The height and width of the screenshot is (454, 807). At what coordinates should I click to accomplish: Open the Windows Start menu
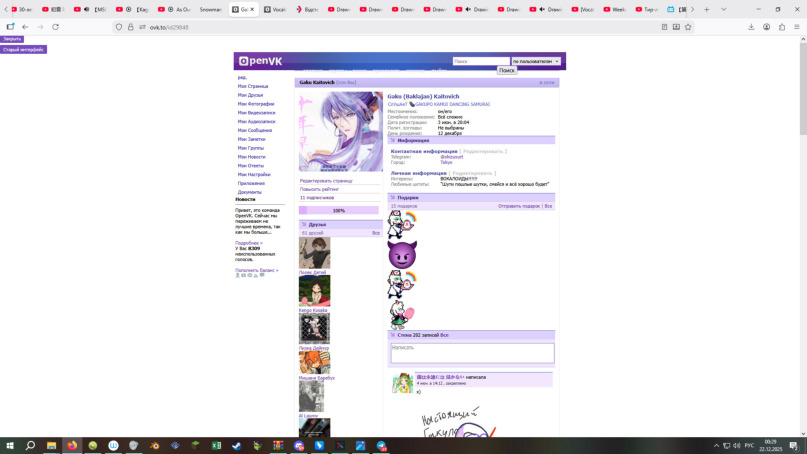[10, 445]
